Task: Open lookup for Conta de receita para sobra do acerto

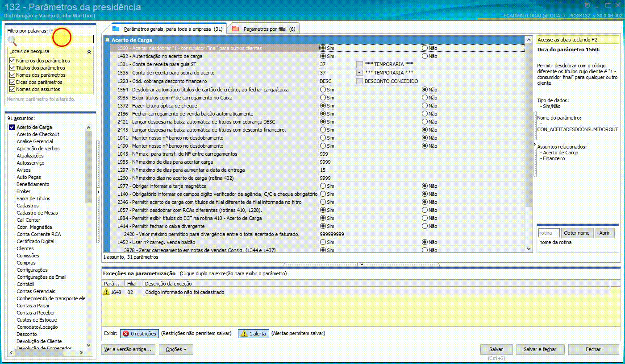Action: pos(359,73)
